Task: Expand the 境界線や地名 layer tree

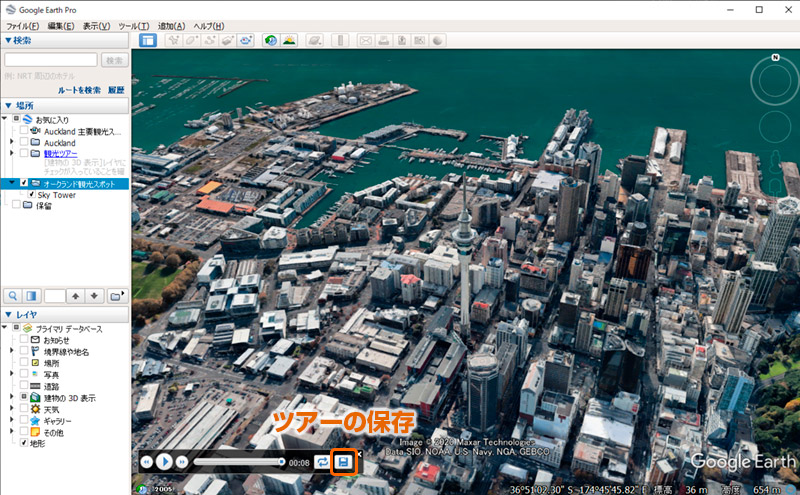Action: click(12, 352)
